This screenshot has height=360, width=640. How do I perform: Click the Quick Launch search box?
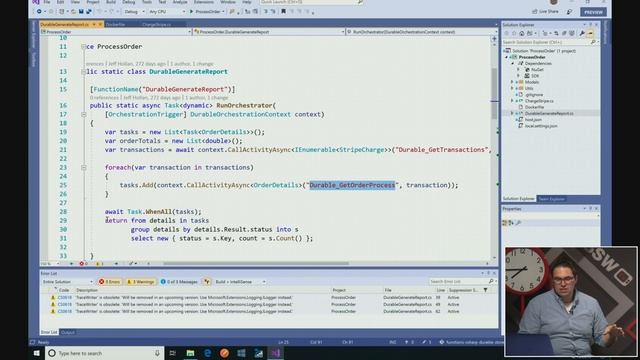pos(311,2)
